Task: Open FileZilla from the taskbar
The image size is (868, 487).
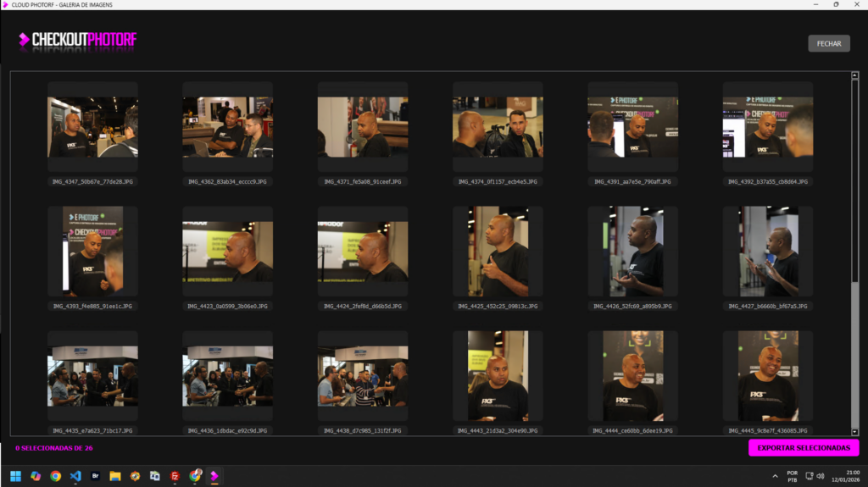Action: click(175, 476)
